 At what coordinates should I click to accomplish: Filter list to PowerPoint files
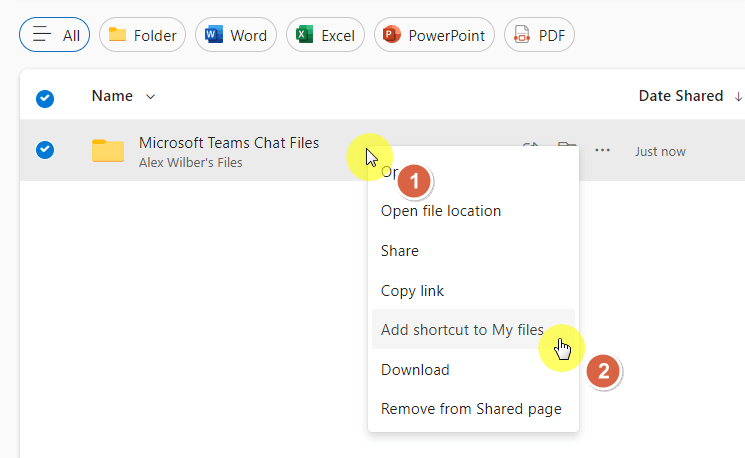434,35
